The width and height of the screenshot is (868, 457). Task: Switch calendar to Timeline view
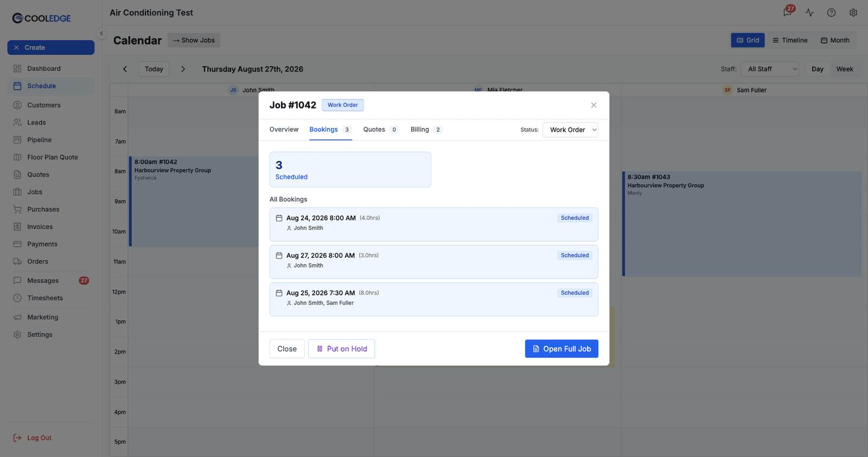point(790,40)
